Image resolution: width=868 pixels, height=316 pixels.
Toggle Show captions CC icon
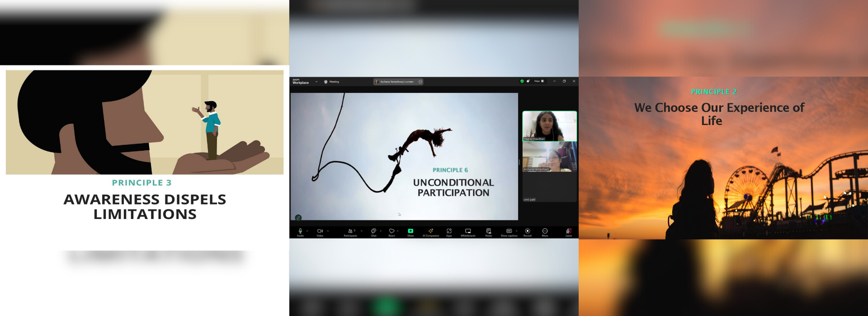509,232
